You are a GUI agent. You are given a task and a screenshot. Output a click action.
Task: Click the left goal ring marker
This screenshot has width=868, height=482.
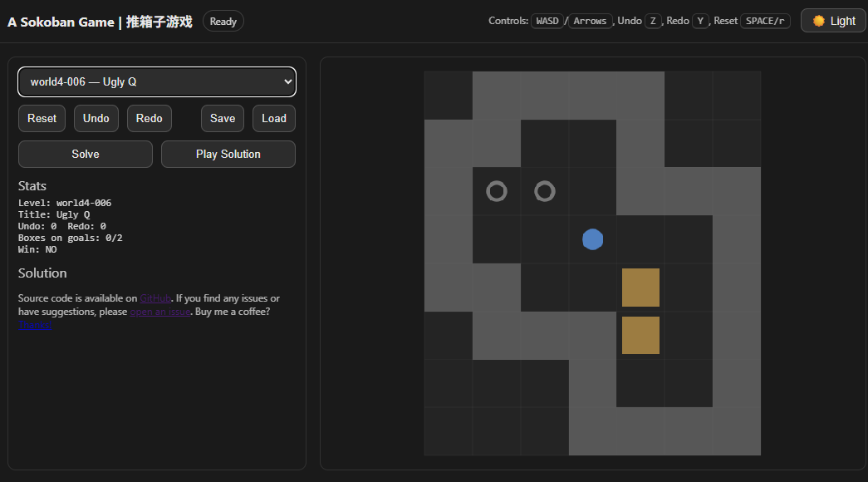tap(497, 191)
